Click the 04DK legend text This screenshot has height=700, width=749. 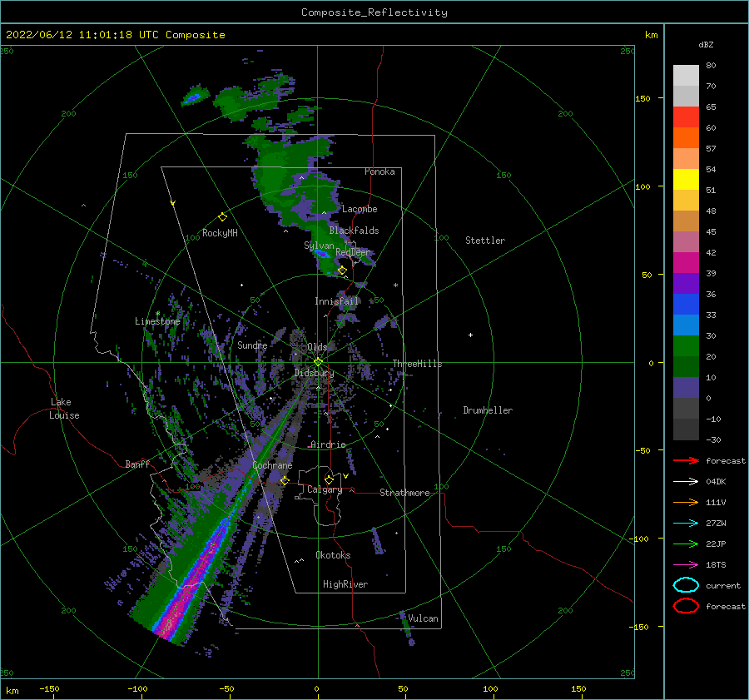tap(716, 481)
